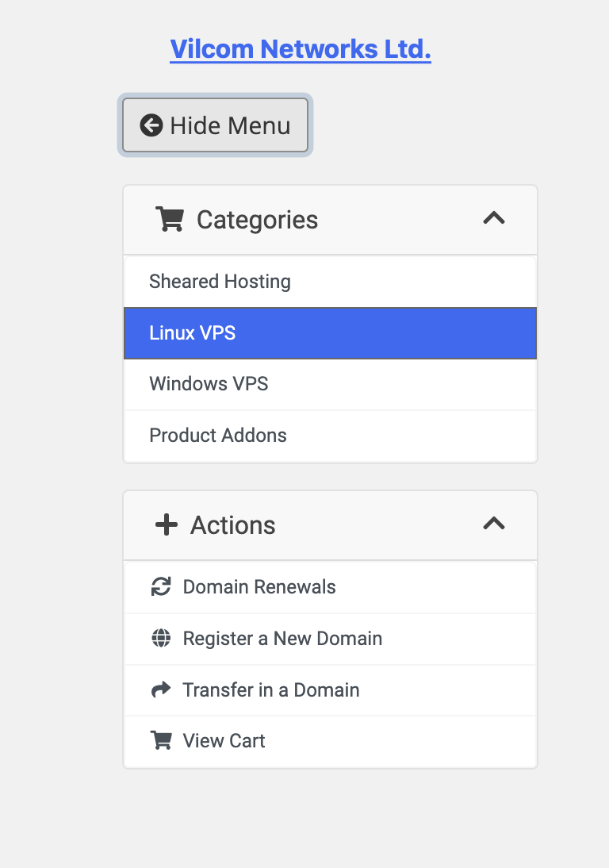Click the left-arrow icon in Hide Menu

[x=151, y=125]
